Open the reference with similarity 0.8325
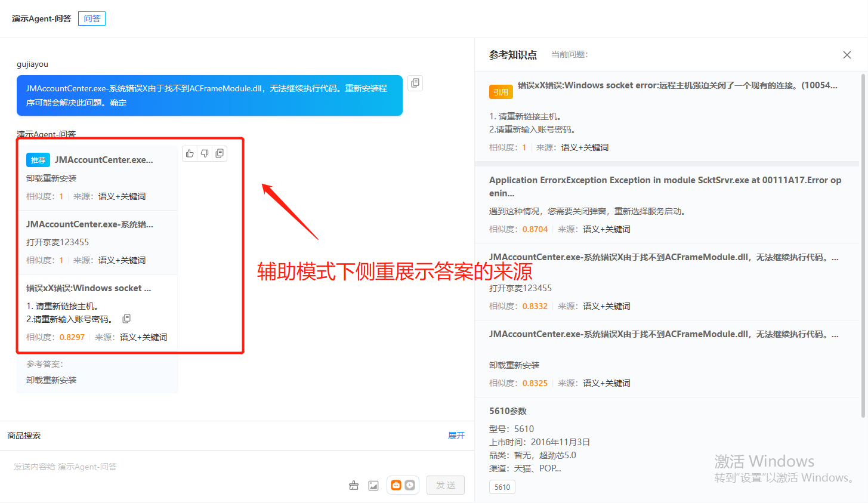Image resolution: width=868 pixels, height=503 pixels. 667,359
